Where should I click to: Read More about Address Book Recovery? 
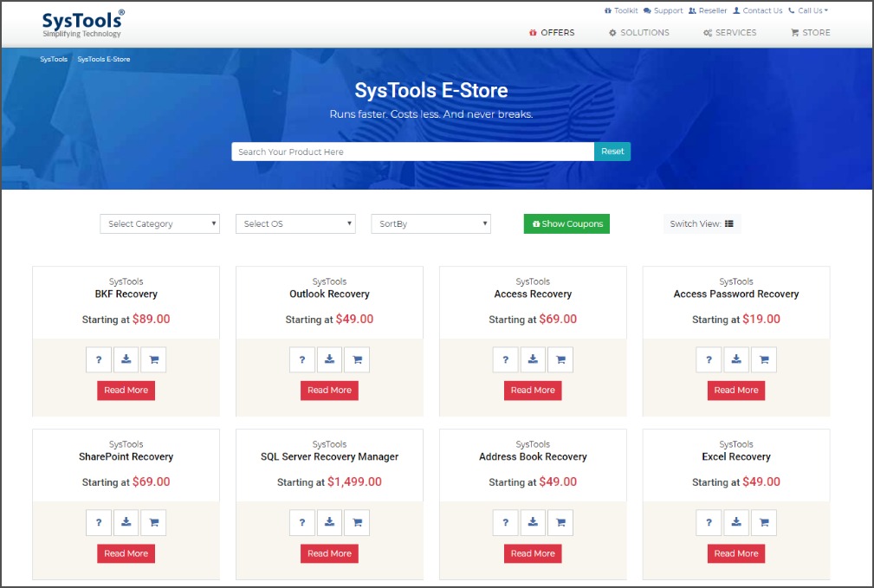pos(533,553)
